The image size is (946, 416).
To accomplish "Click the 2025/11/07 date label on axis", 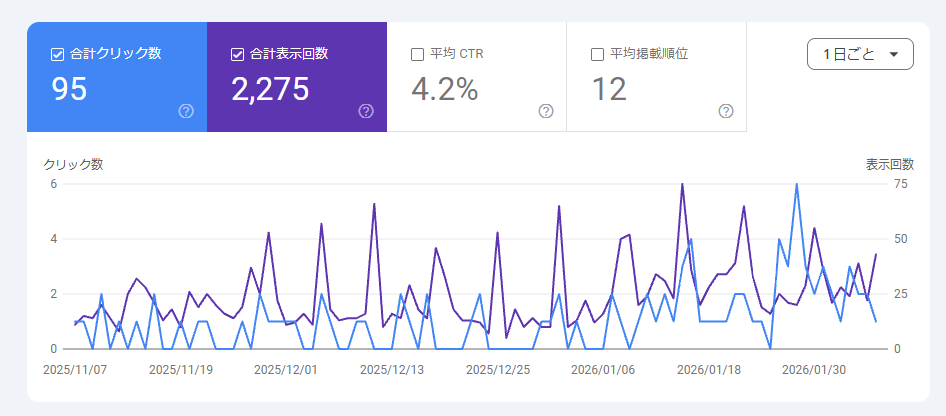I will click(75, 368).
